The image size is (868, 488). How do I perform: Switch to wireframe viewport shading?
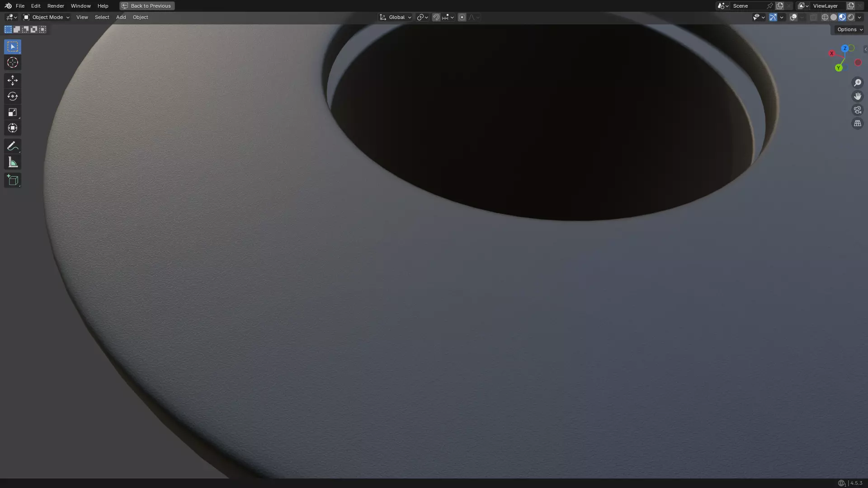825,17
